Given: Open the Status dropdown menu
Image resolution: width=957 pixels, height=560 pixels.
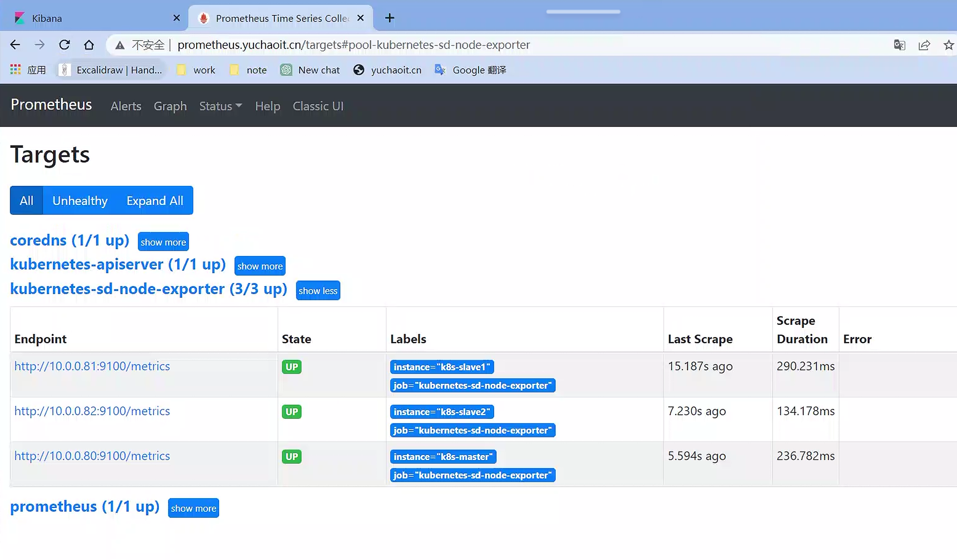Looking at the screenshot, I should coord(220,106).
